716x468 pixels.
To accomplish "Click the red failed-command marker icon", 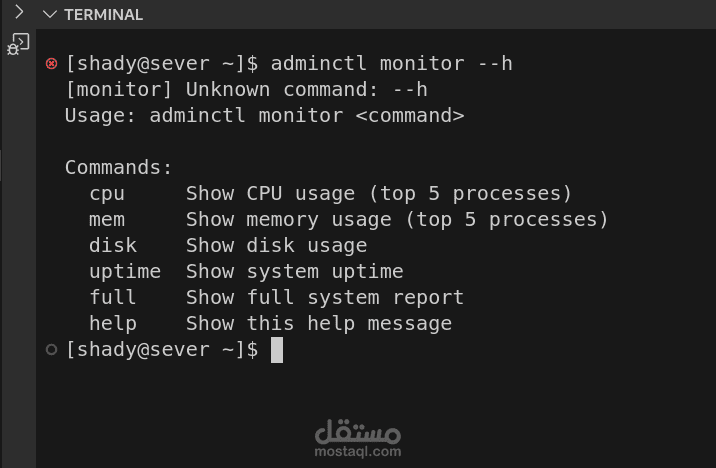I will tap(52, 63).
